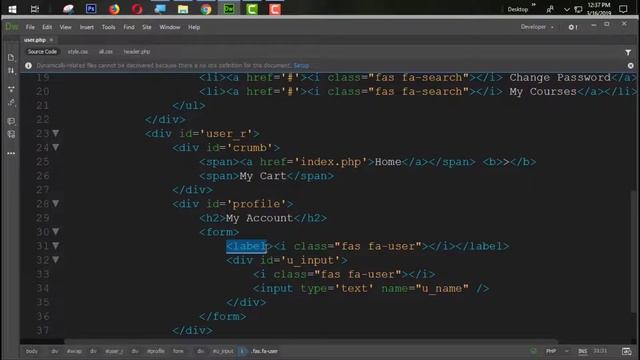This screenshot has height=360, width=640.
Task: Click the Remove Comment sidebar icon
Action: tap(11, 134)
